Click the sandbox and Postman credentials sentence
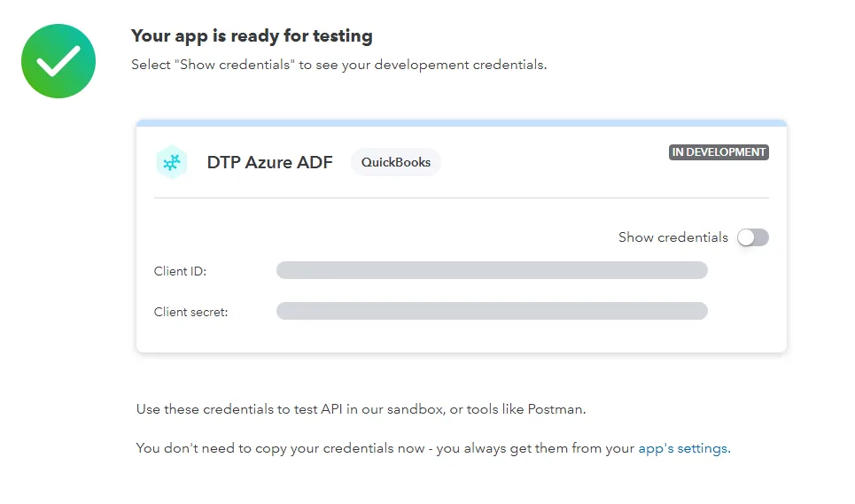 [x=361, y=409]
